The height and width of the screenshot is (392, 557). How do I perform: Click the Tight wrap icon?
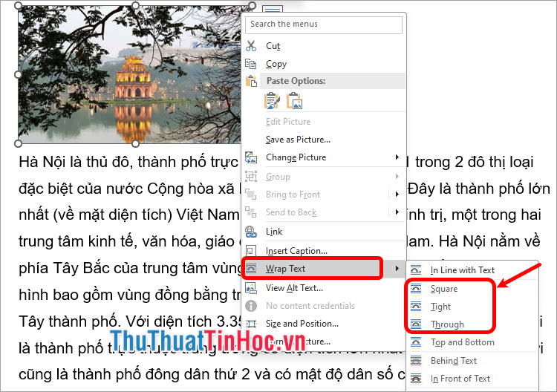[416, 307]
